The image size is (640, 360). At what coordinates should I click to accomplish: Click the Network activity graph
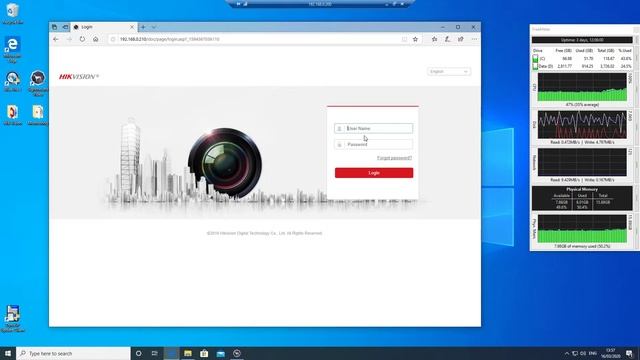tap(582, 162)
